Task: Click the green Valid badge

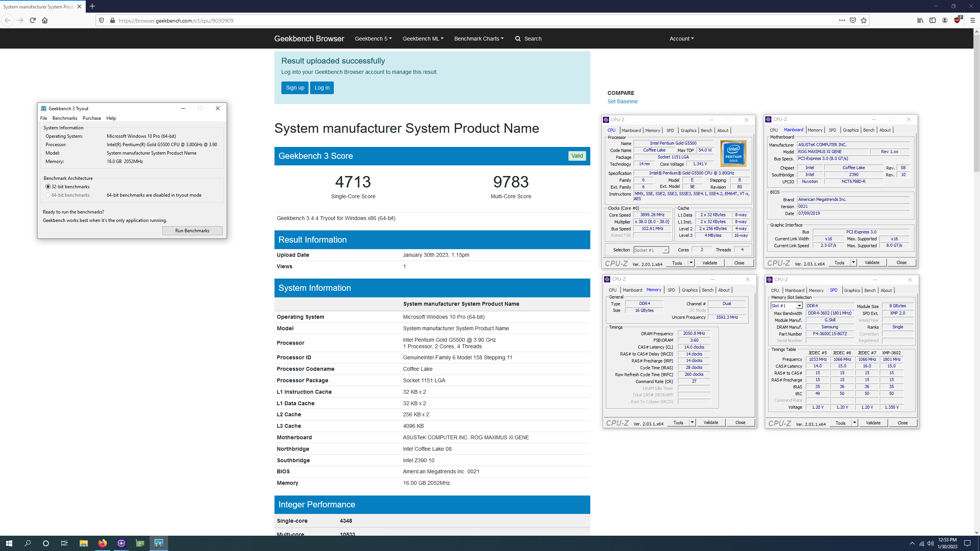Action: (577, 156)
